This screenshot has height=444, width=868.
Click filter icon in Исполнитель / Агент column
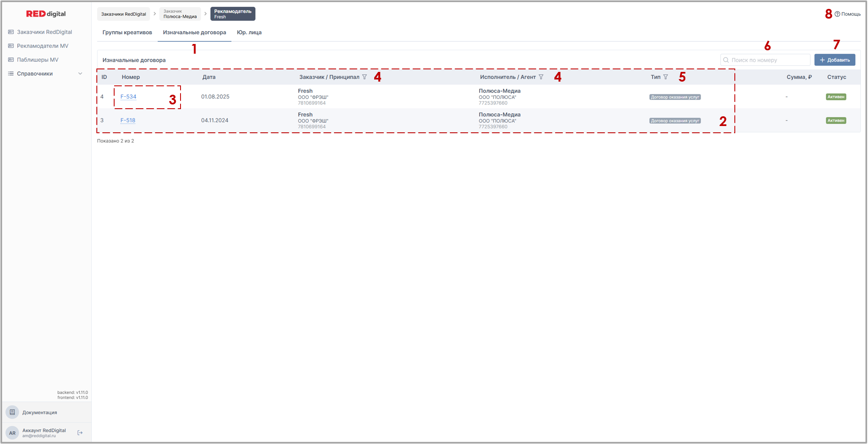(x=541, y=77)
